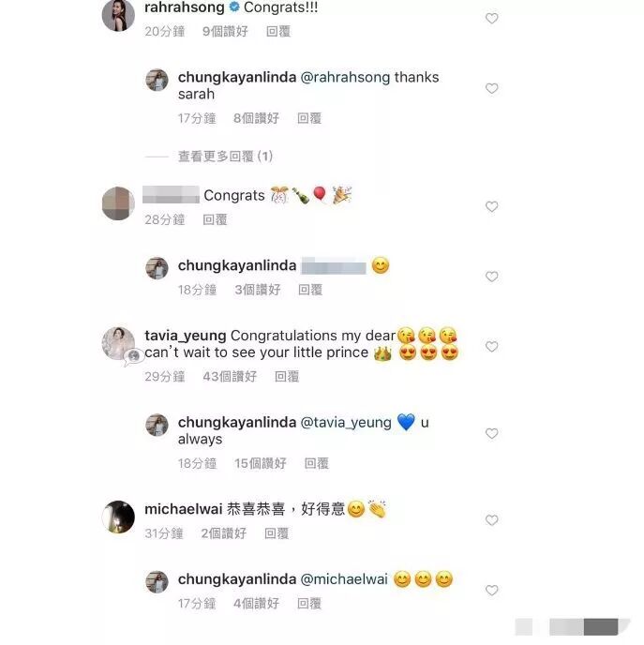Like tavia_yeung's congratulations comment heart
The image size is (644, 645).
(492, 346)
